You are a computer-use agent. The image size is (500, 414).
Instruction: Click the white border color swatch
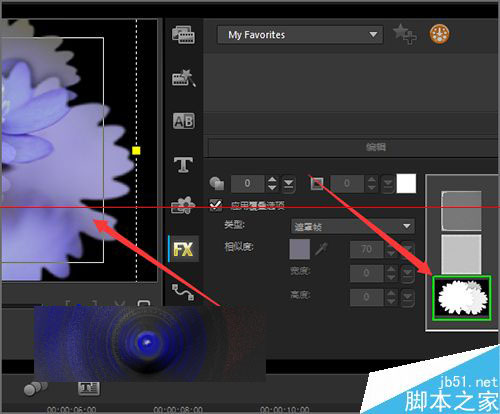[406, 183]
